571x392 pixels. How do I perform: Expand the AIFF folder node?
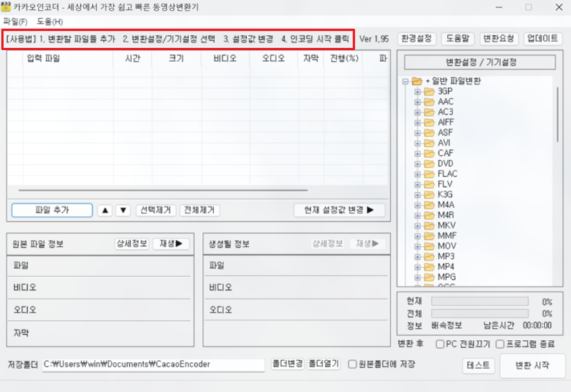click(x=418, y=122)
